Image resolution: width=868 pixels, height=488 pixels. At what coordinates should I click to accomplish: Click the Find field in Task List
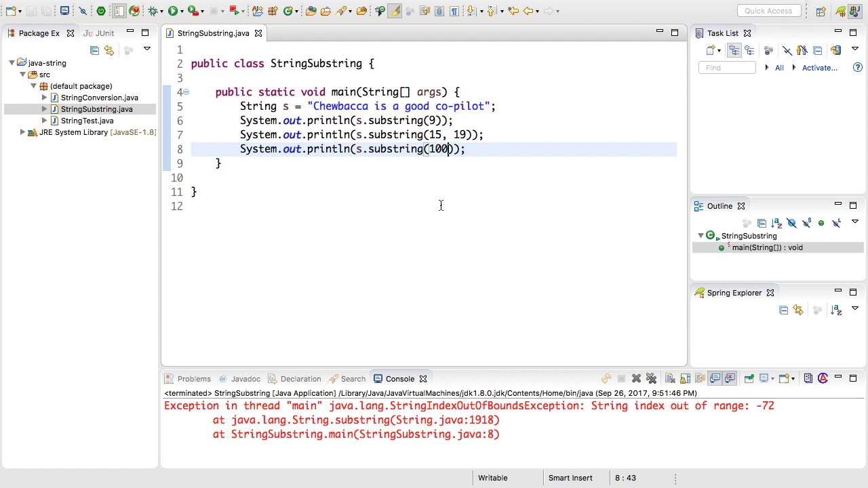click(x=727, y=68)
